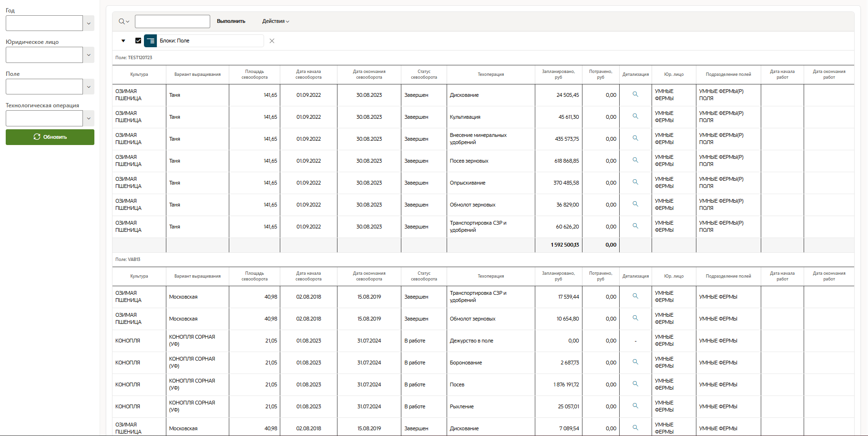Click Детализация header in TEST120723 table
868x436 pixels.
[x=635, y=74]
